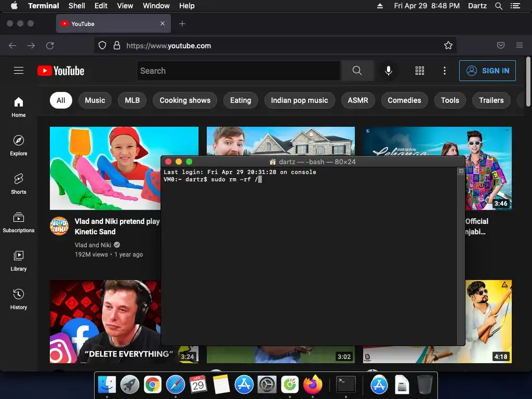Launch Safari from the Dock

click(176, 384)
